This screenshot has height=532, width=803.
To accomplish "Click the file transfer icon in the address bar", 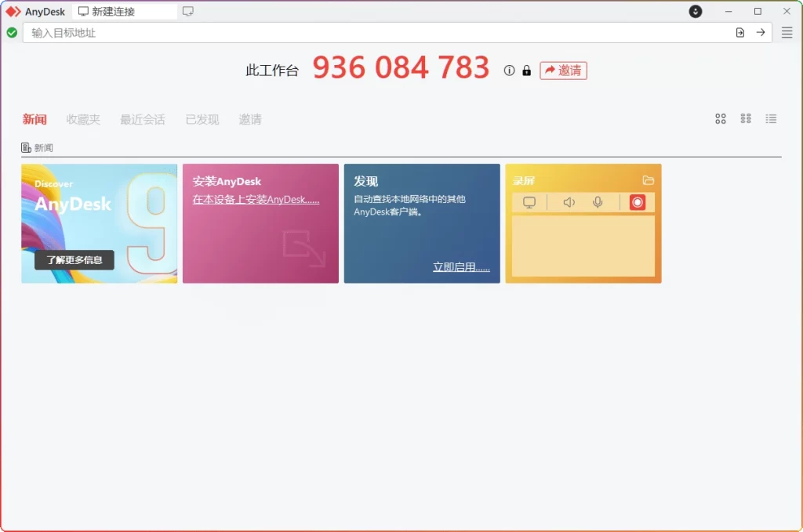I will tap(739, 32).
